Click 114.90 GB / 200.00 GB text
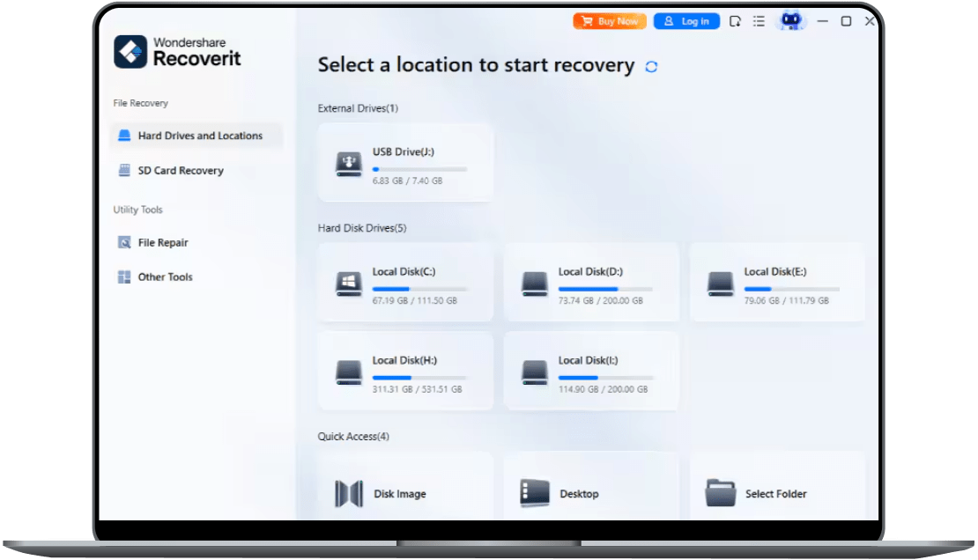The width and height of the screenshot is (978, 560). click(x=604, y=389)
